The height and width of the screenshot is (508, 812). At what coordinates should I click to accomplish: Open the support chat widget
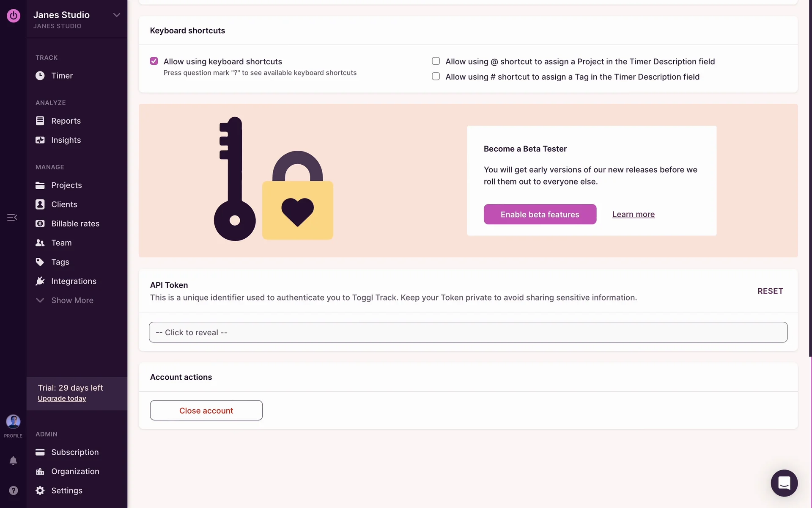784,483
